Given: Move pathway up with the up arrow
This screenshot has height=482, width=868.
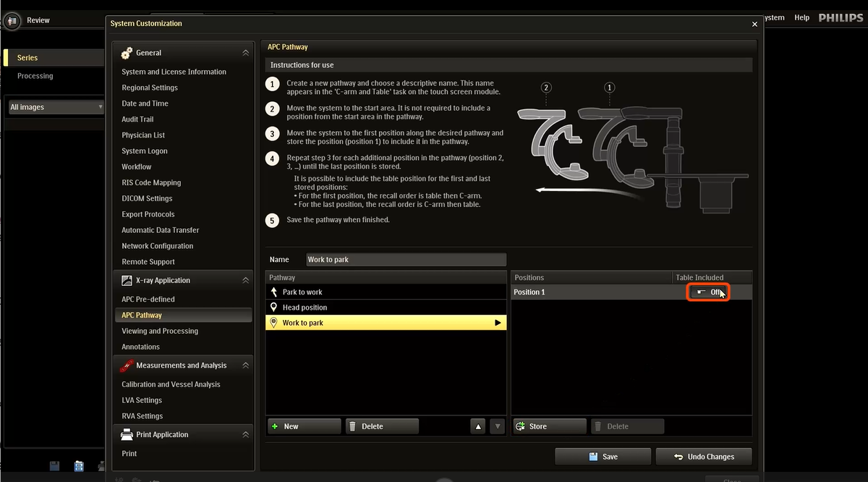Looking at the screenshot, I should (x=478, y=427).
